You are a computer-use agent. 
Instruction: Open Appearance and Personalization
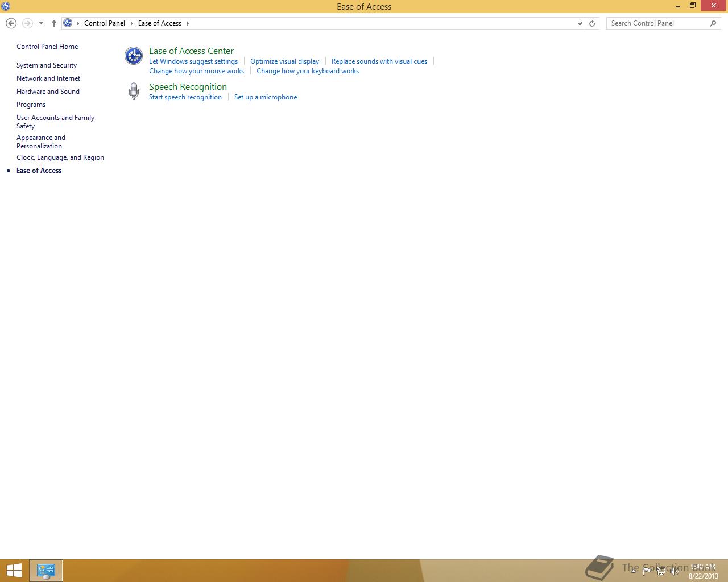(41, 142)
